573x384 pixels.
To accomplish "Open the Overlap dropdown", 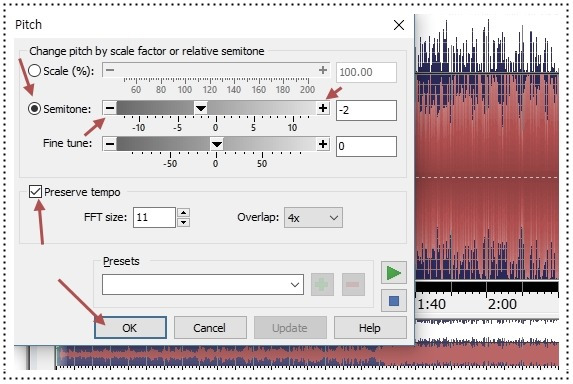I will point(313,218).
